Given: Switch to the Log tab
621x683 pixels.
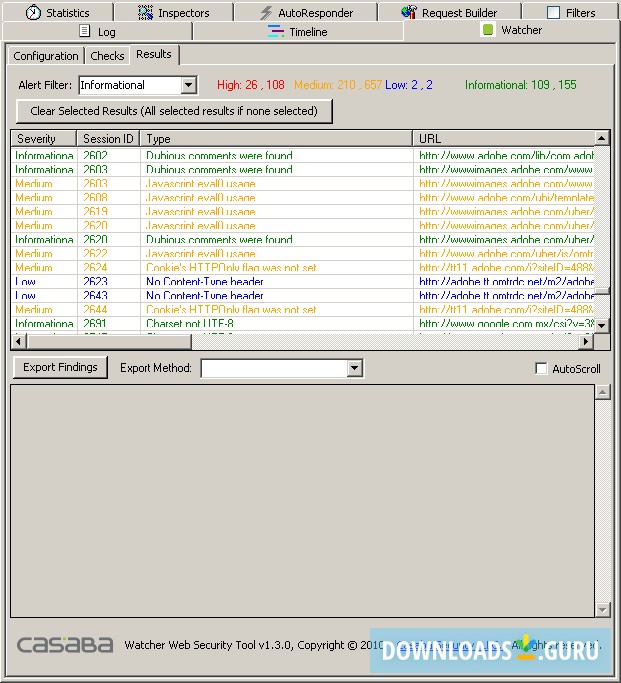Looking at the screenshot, I should [98, 31].
